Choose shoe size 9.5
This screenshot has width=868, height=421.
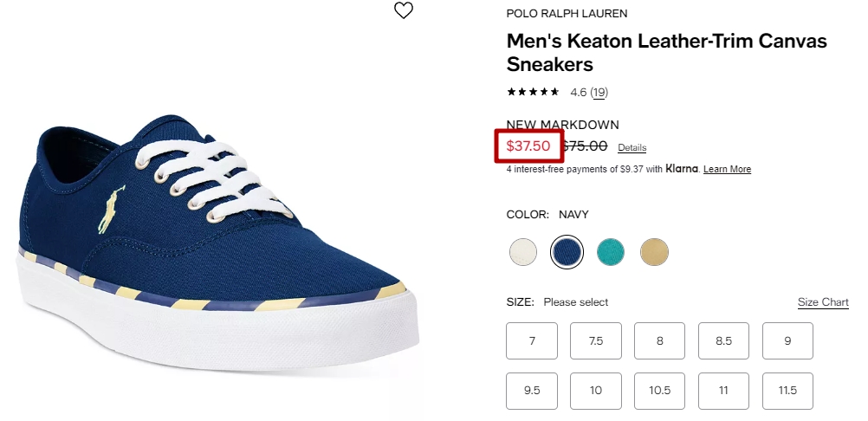click(532, 391)
